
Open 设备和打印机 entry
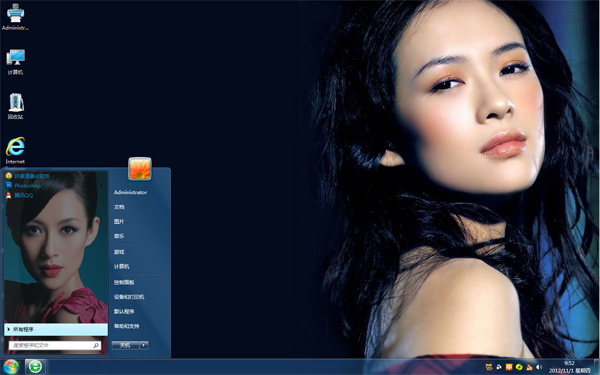coord(129,297)
